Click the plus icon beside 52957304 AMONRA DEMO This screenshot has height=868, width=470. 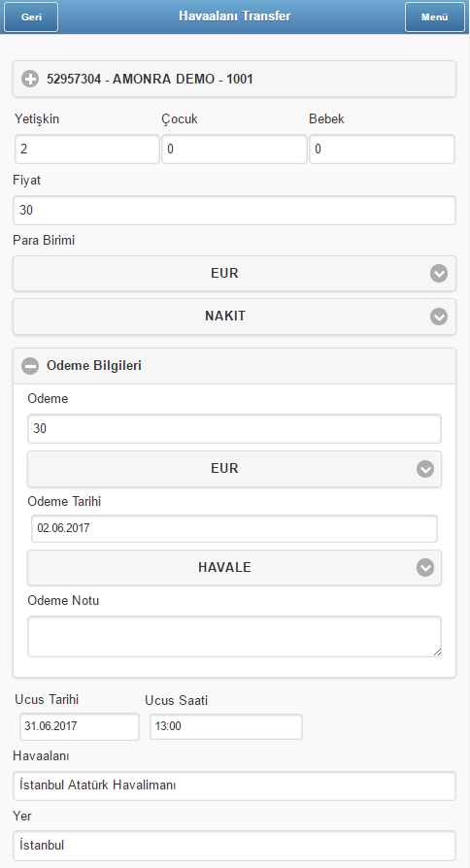click(x=30, y=80)
